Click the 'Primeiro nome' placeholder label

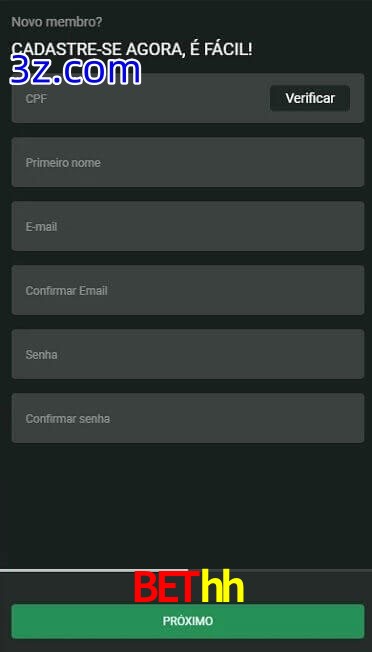click(63, 163)
